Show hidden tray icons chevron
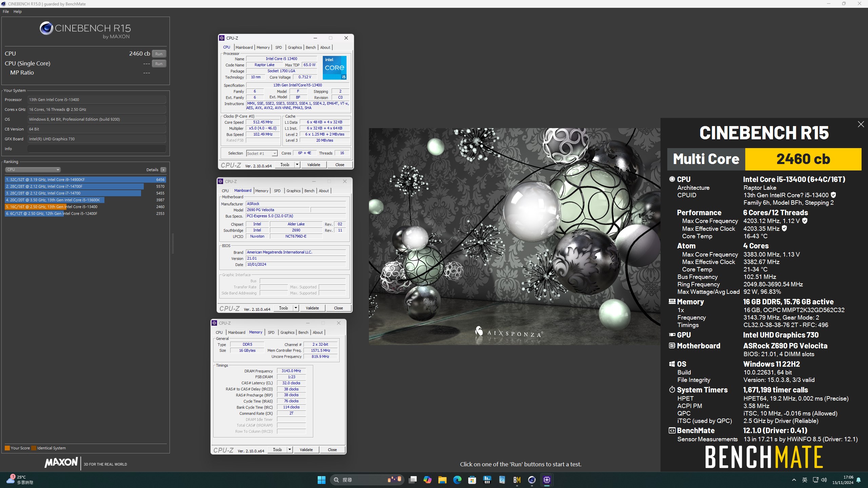 [794, 480]
